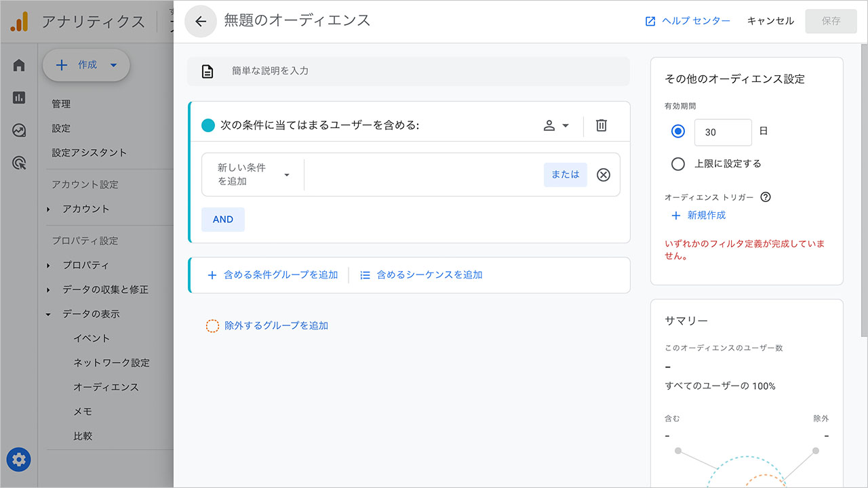868x488 pixels.
Task: Delete the condition group using the trash icon
Action: [x=601, y=125]
